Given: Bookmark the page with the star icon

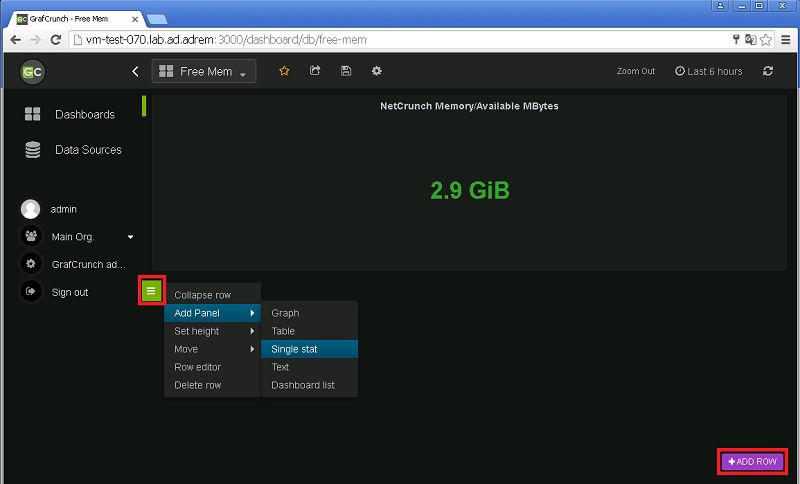Looking at the screenshot, I should 766,40.
